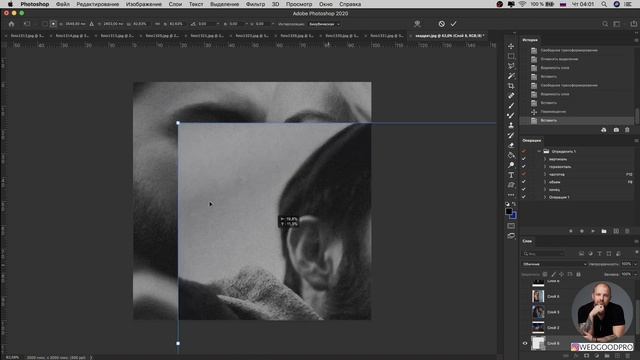This screenshot has width=640, height=360.
Task: Open the Изображение menu
Action: (x=144, y=4)
